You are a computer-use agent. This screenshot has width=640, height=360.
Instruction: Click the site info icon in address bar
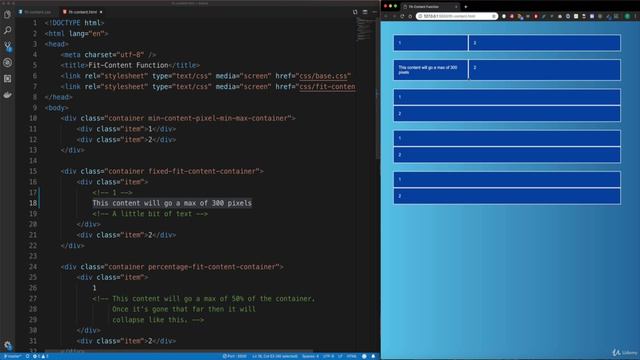pos(420,16)
